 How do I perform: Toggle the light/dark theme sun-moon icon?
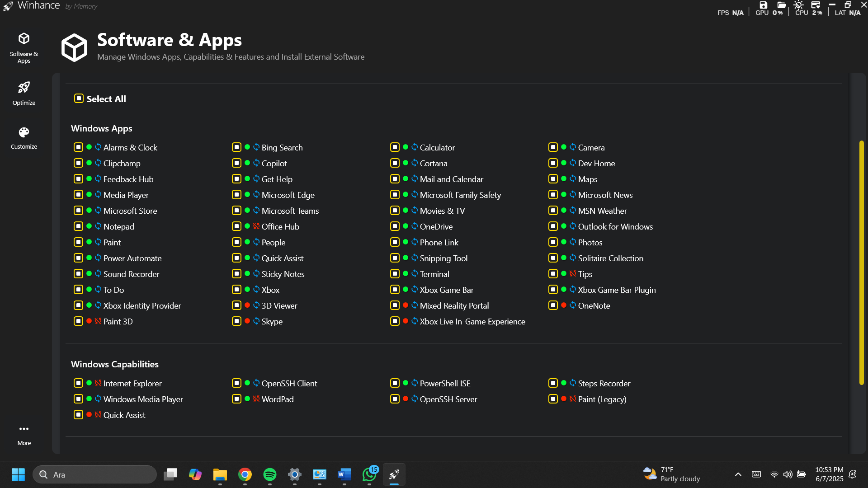tap(798, 5)
